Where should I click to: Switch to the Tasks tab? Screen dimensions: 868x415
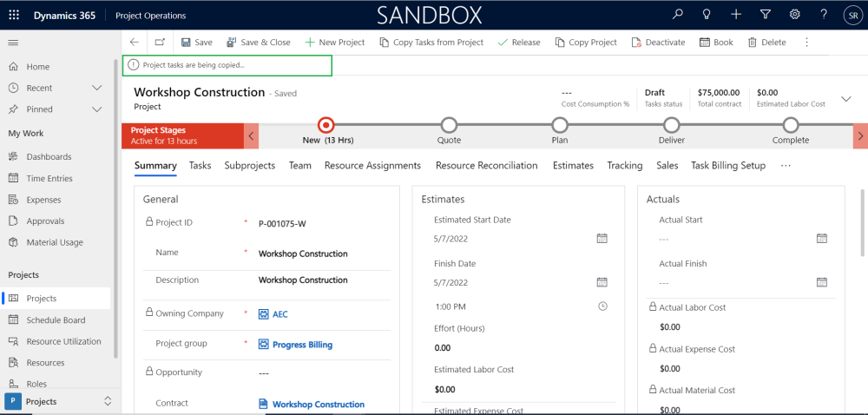coord(200,166)
